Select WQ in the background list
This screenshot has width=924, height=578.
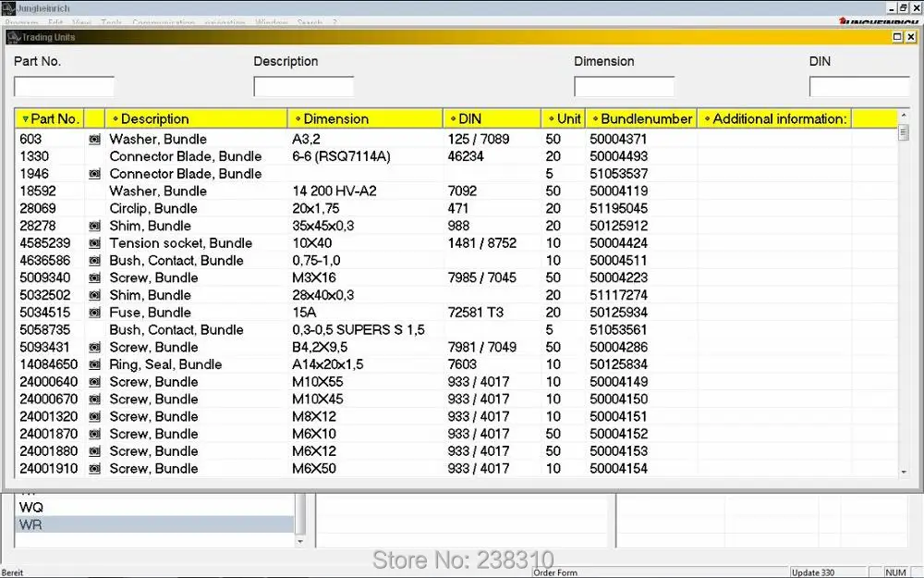point(31,507)
